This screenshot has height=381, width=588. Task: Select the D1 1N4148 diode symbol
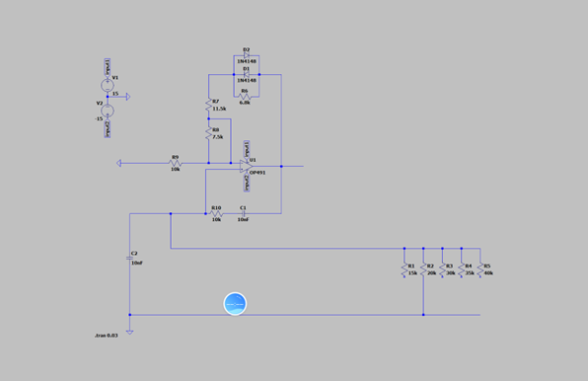click(x=247, y=74)
